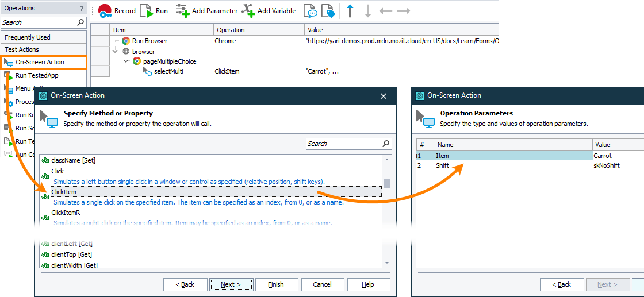The width and height of the screenshot is (644, 297).
Task: Select ClickItem method in the list
Action: pos(64,192)
